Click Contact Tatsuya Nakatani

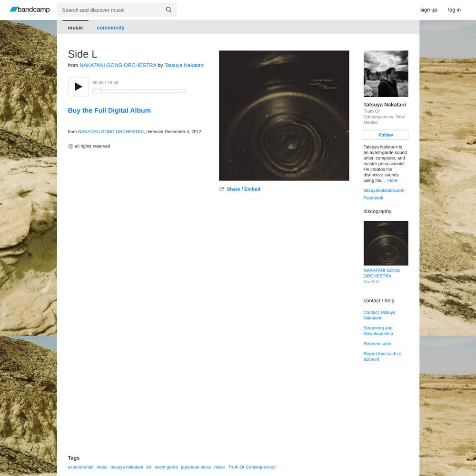click(379, 315)
